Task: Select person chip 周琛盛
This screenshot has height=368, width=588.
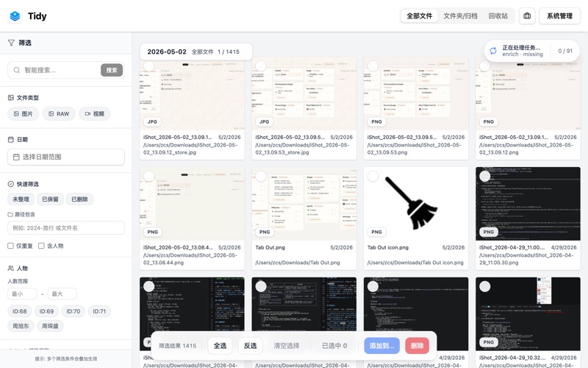Action: pyautogui.click(x=50, y=326)
